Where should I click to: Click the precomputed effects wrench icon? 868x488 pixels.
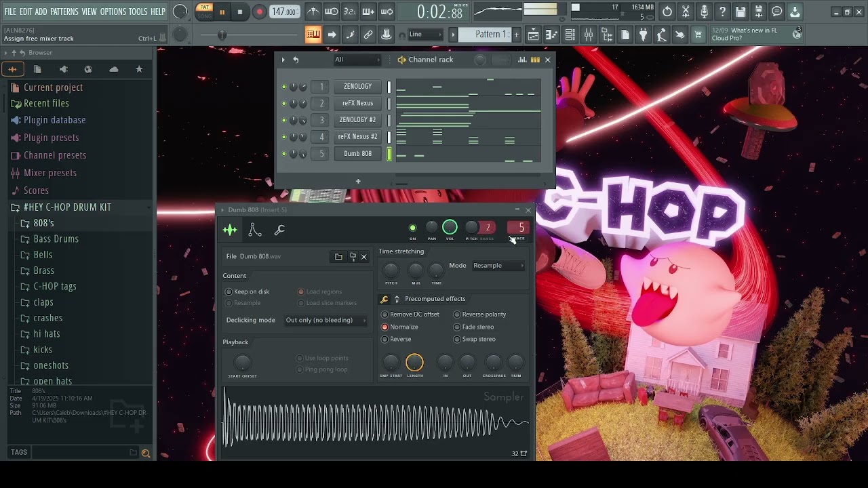point(384,299)
